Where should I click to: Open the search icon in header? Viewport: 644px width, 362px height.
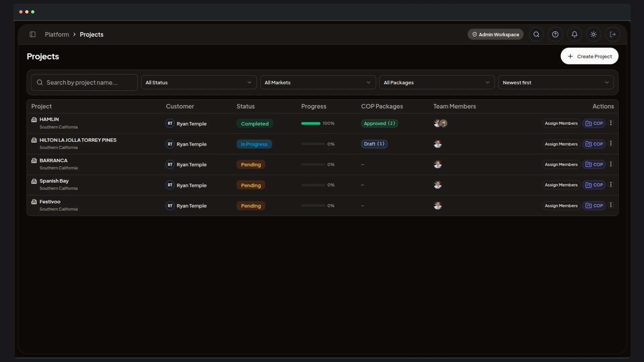(536, 35)
